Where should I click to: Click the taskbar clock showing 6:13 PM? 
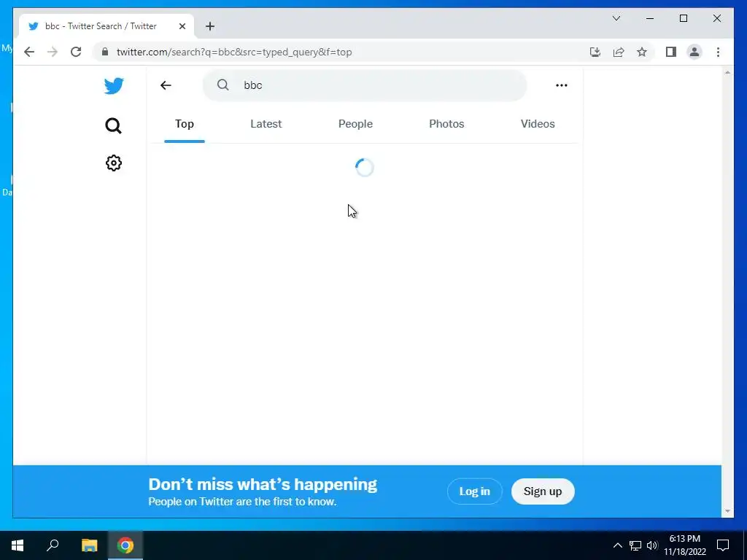(685, 545)
